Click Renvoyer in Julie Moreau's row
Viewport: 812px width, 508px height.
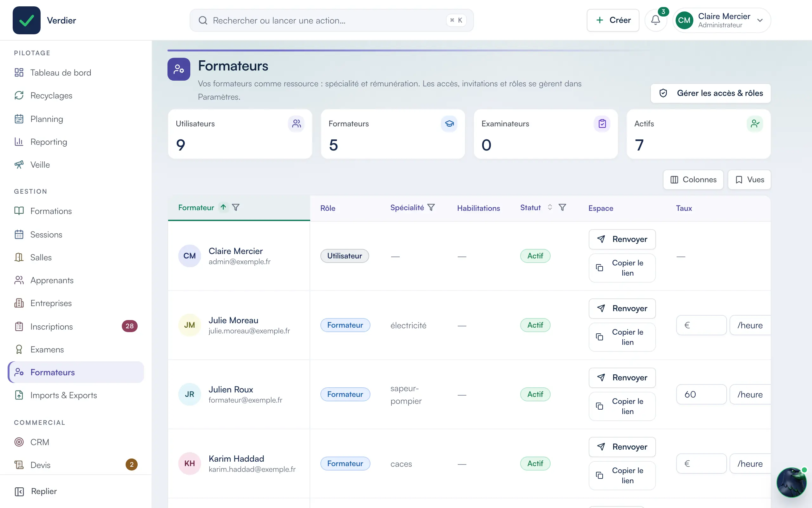[x=622, y=308]
